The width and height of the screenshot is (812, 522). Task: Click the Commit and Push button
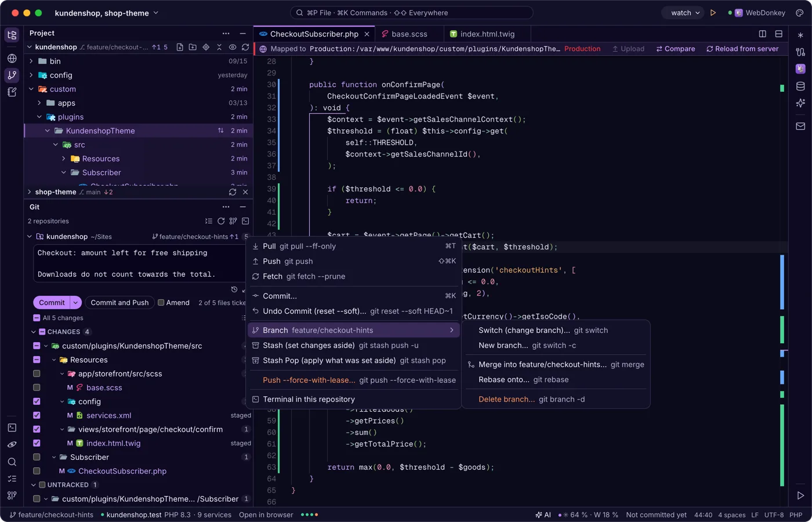[x=119, y=302]
